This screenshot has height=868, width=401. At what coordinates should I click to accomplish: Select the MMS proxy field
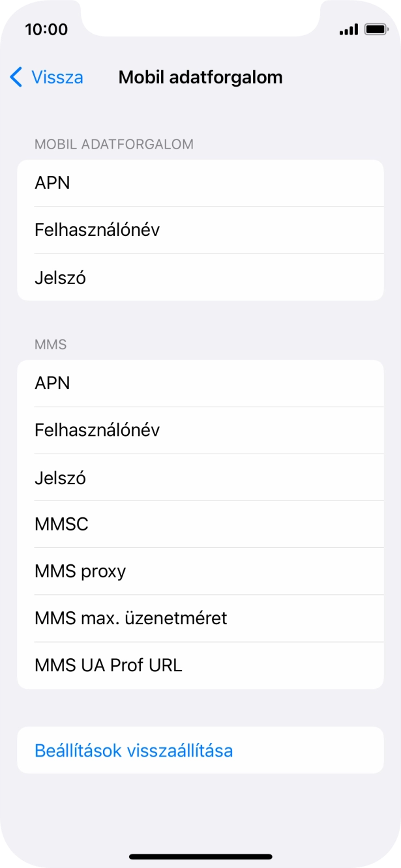click(200, 571)
